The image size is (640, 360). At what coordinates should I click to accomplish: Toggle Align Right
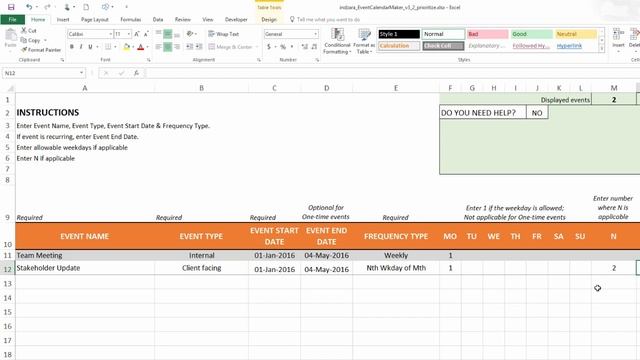(x=177, y=47)
